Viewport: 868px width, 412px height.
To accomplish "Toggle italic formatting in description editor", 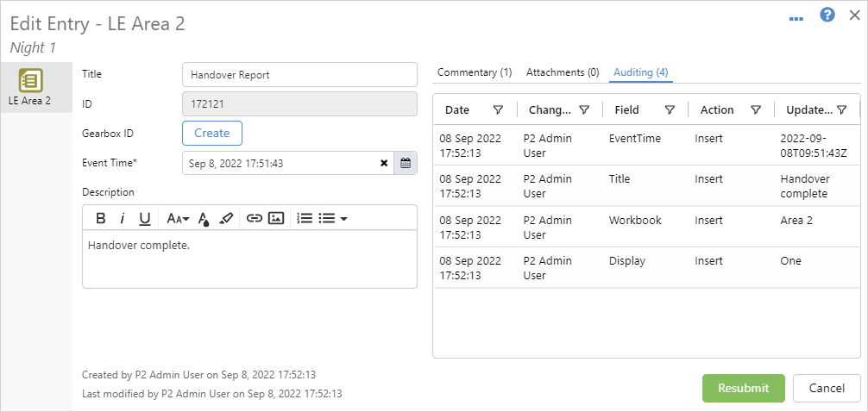I will click(x=123, y=219).
